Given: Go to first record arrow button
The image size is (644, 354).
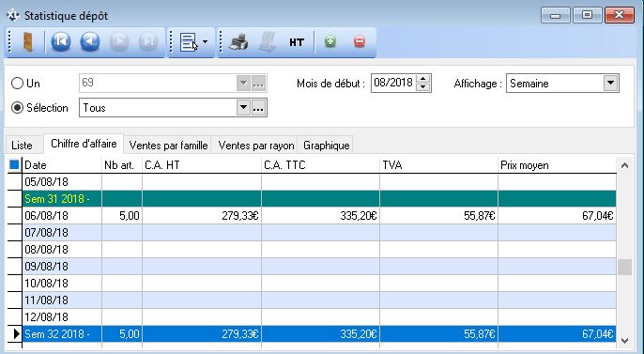Looking at the screenshot, I should pos(61,42).
